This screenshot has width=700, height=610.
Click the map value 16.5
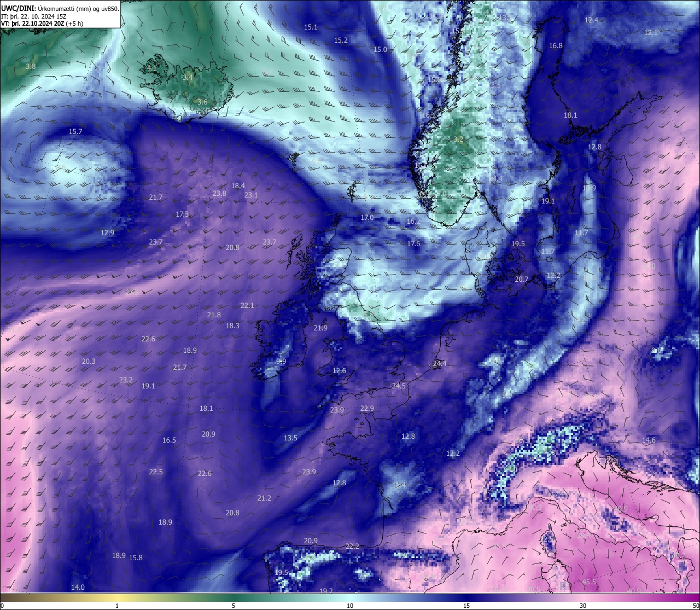169,440
